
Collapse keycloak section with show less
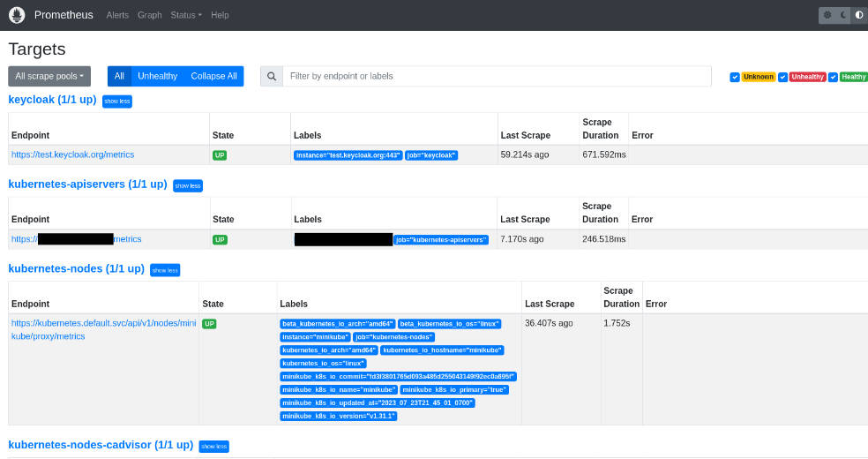pyautogui.click(x=116, y=102)
